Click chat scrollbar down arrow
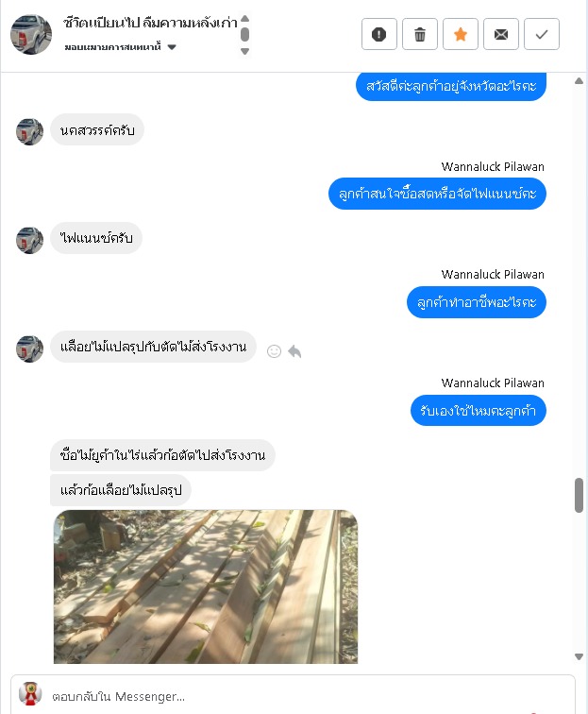 pyautogui.click(x=579, y=656)
